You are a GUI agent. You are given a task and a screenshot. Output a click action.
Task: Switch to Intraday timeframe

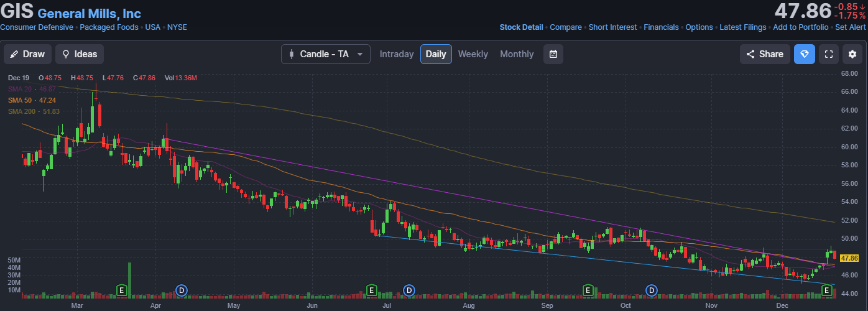[397, 54]
